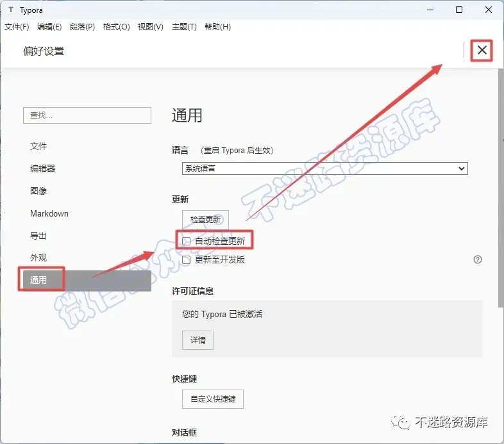This screenshot has height=444, width=504.
Task: Toggle the 更新至开发版 checkbox
Action: pyautogui.click(x=187, y=259)
